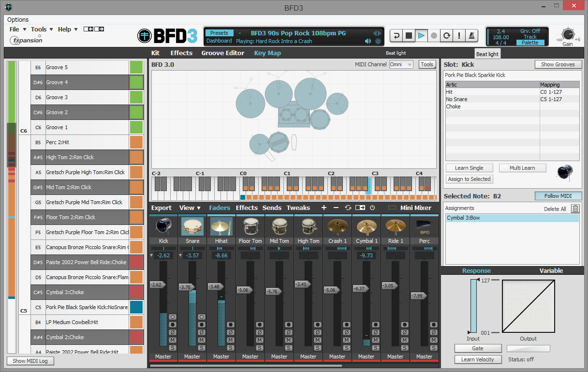Expand the Snare channel arrow beside -3.57
The width and height of the screenshot is (588, 372).
pyautogui.click(x=181, y=255)
